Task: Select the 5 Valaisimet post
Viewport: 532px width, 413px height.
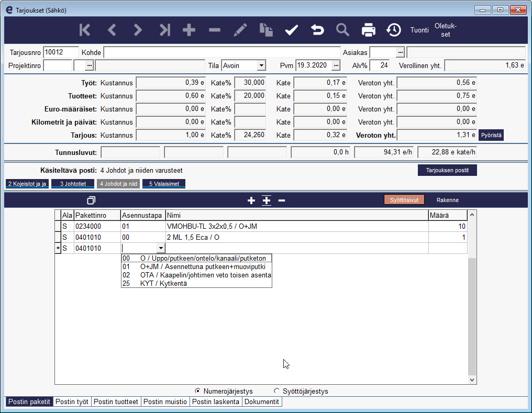Action: tap(164, 184)
